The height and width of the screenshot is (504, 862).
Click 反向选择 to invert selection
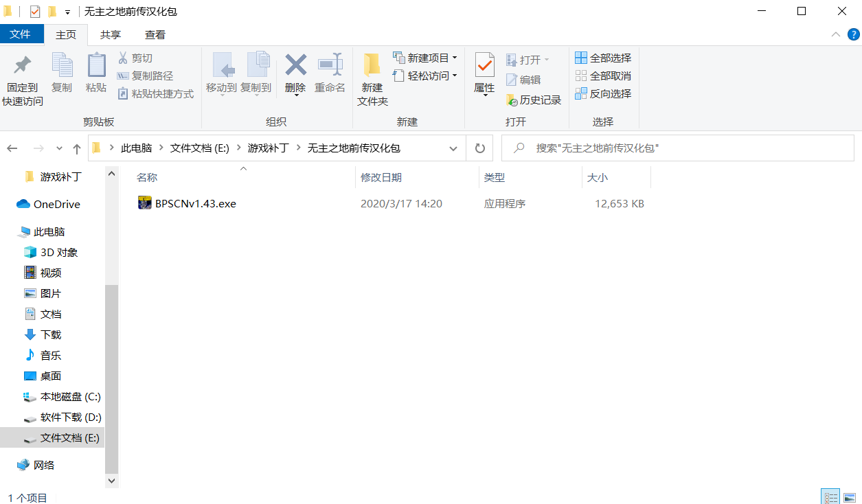pos(602,93)
